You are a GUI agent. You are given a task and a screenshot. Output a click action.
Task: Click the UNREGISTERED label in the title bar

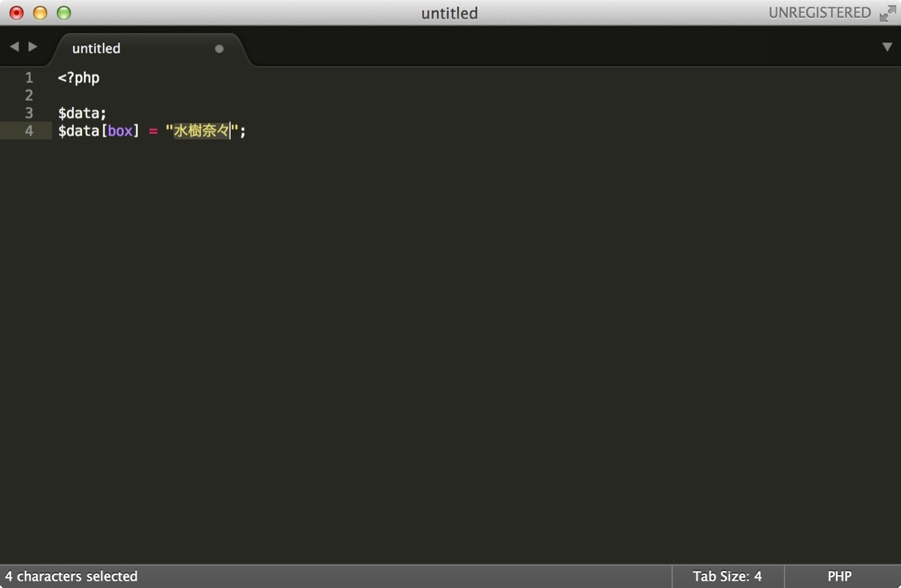[819, 13]
